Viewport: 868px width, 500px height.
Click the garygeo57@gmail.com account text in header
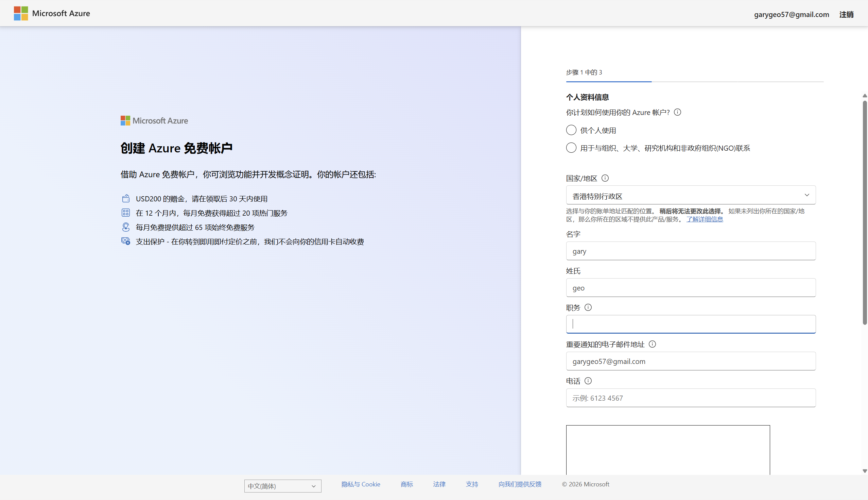point(792,14)
